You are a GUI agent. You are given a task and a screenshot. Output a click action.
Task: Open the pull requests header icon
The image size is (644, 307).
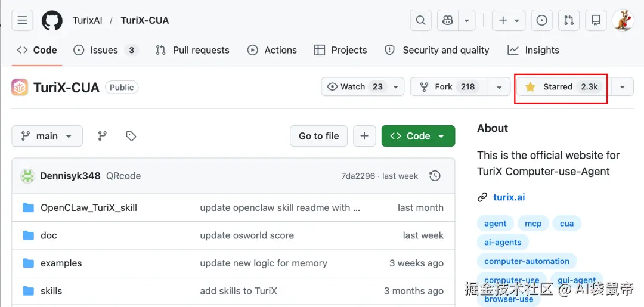(x=569, y=20)
